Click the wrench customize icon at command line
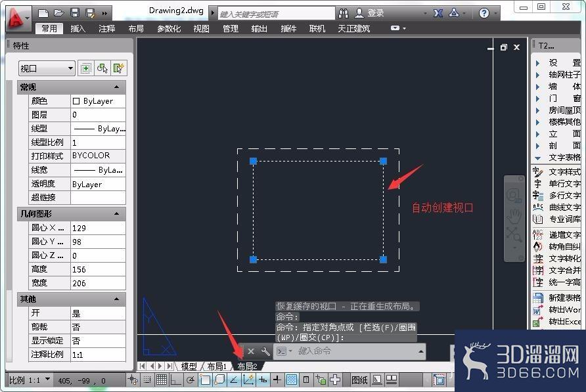 (x=265, y=351)
